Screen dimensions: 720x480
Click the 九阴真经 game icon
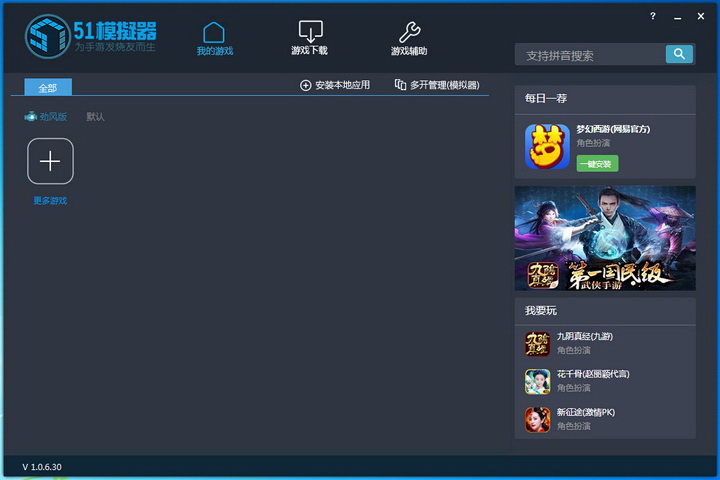(537, 344)
